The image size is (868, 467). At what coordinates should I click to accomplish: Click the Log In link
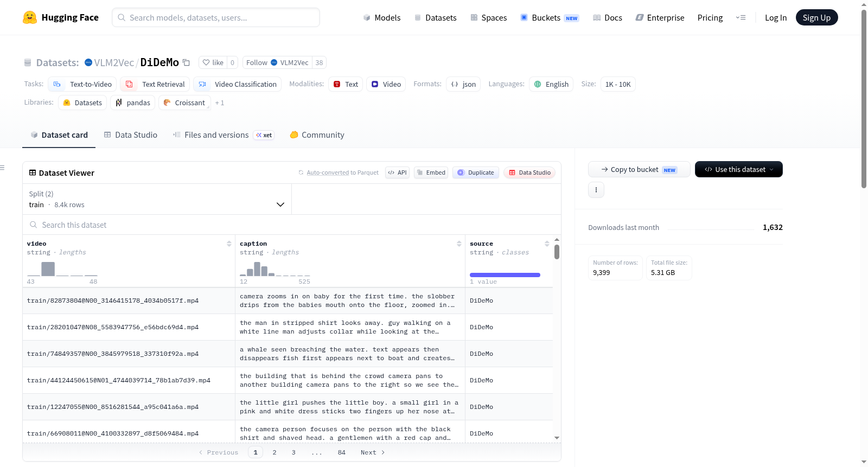coord(776,17)
